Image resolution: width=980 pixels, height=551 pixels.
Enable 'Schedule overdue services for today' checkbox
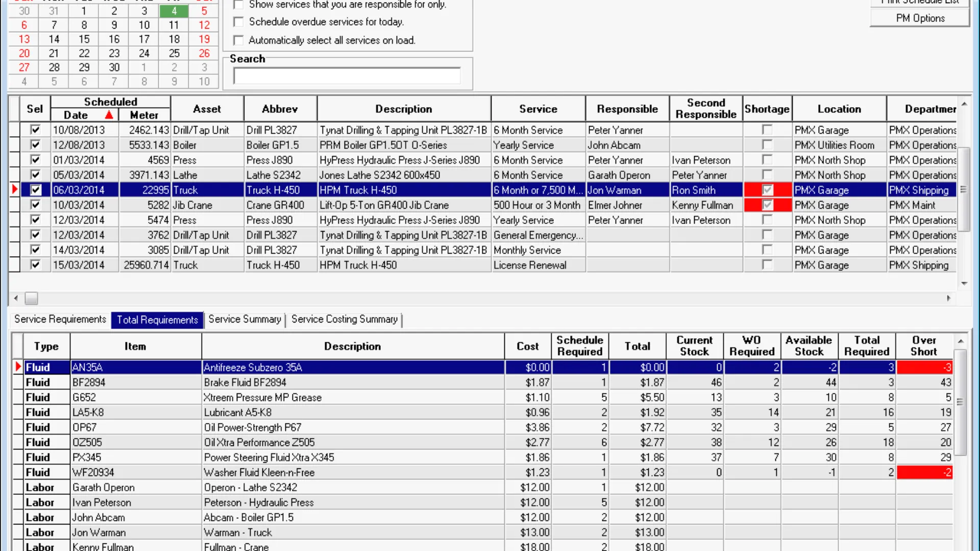[238, 22]
